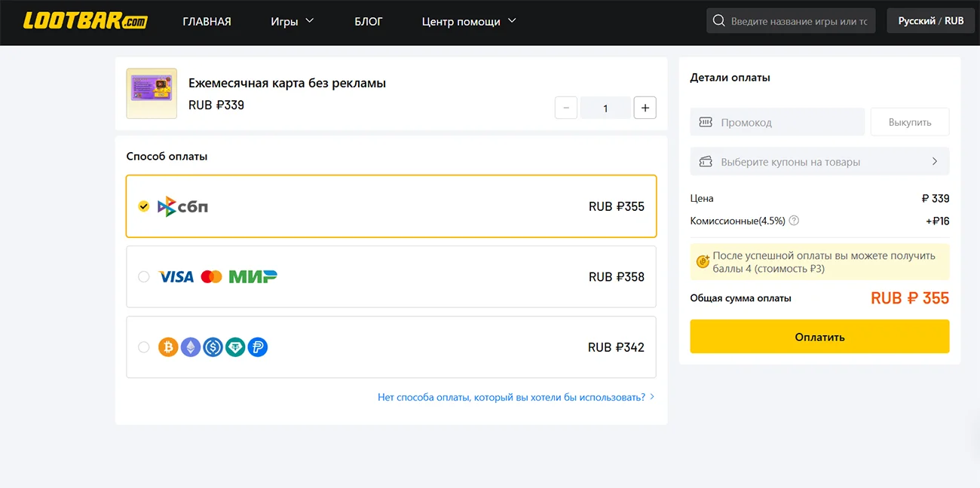Click the Комиссионные(4.5%) label
Viewport: 980px width, 488px height.
click(x=738, y=221)
